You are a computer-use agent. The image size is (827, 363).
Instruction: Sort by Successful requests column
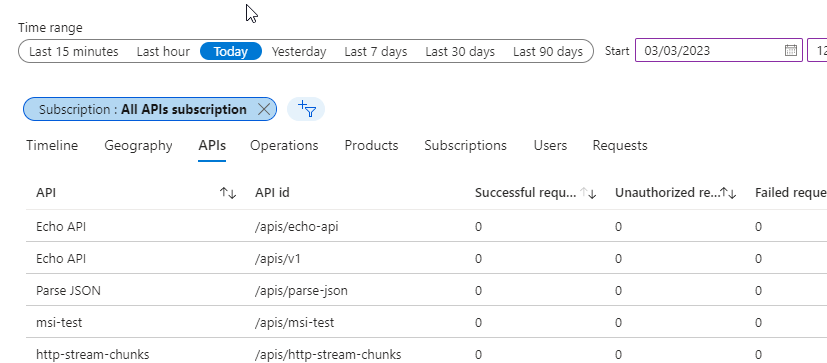coord(588,193)
